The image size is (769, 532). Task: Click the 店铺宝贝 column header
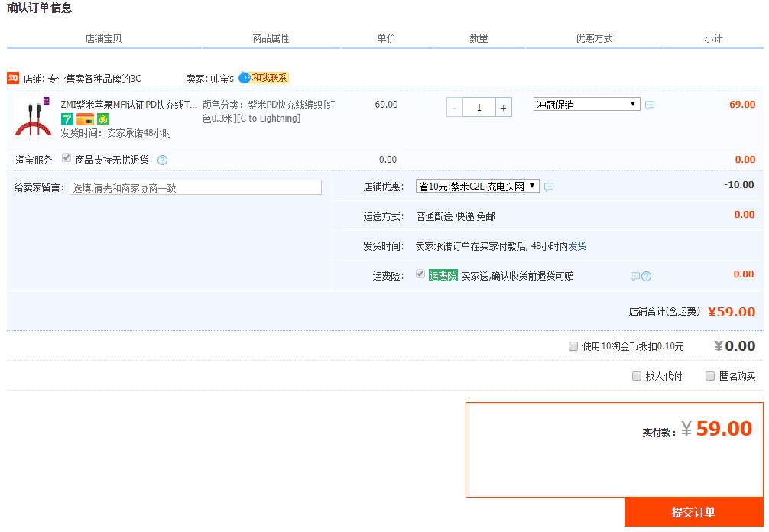click(103, 38)
